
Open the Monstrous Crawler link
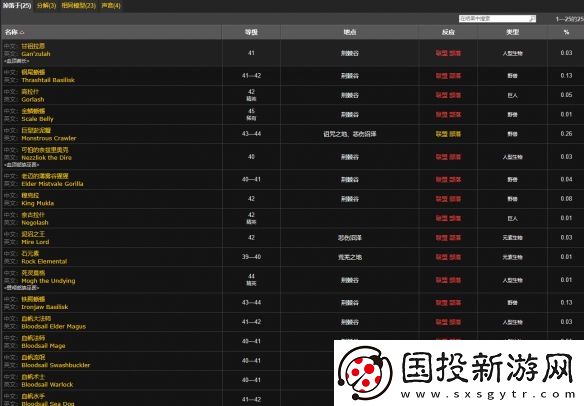(x=49, y=138)
